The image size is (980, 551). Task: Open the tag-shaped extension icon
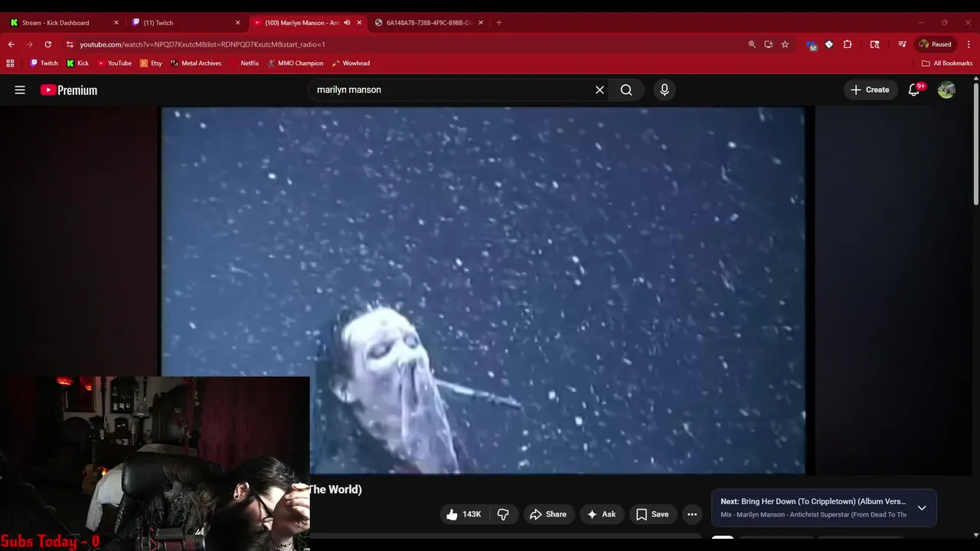(x=829, y=44)
